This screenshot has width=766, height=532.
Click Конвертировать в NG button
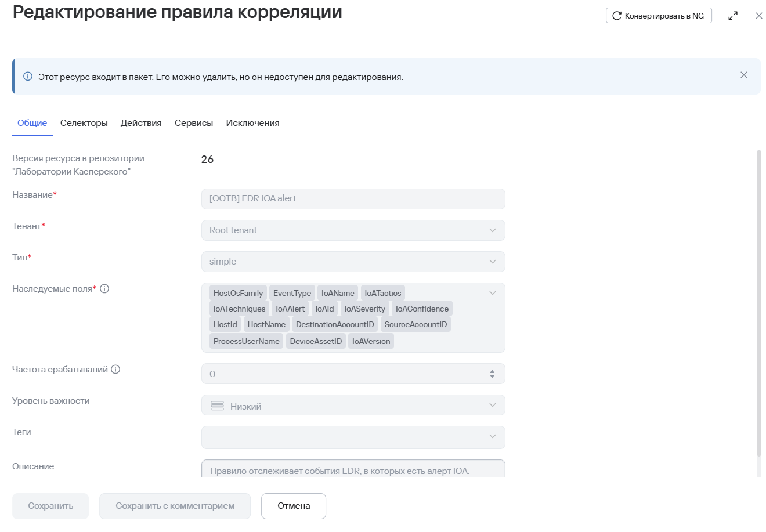tap(659, 16)
